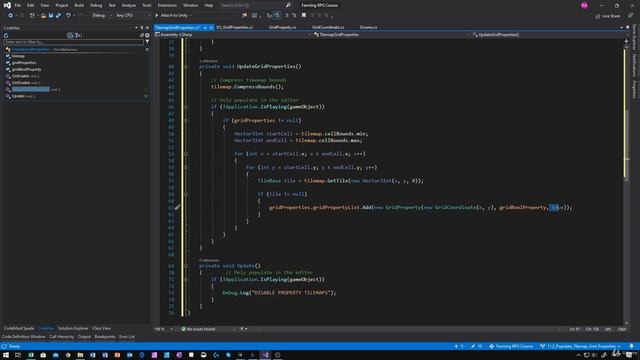Open the Assembly-CSharp project dropdown

click(233, 35)
